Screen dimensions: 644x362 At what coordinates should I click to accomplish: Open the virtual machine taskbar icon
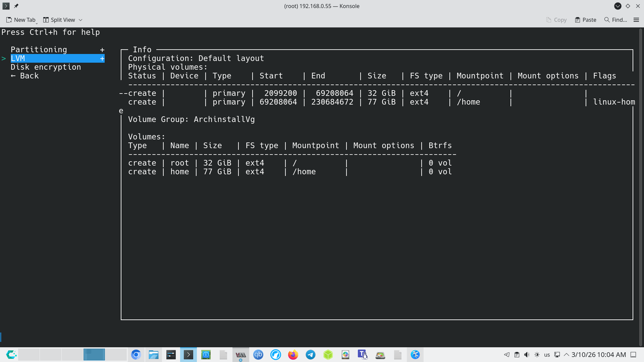point(241,354)
